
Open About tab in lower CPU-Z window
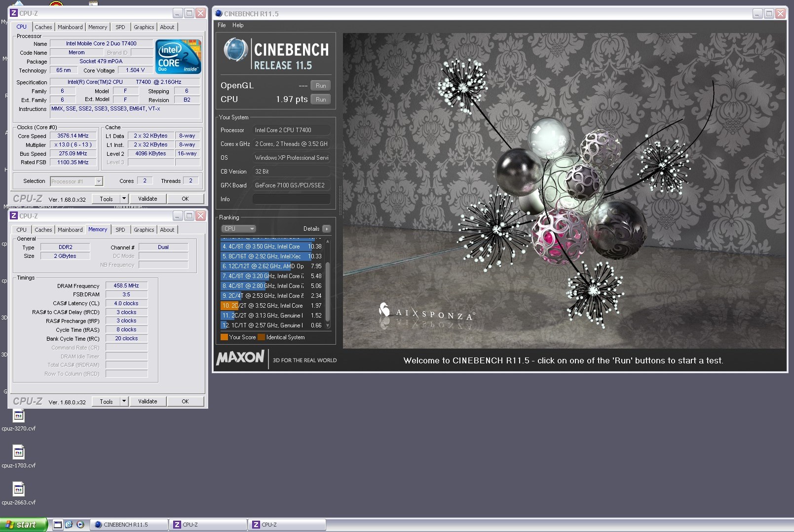167,230
